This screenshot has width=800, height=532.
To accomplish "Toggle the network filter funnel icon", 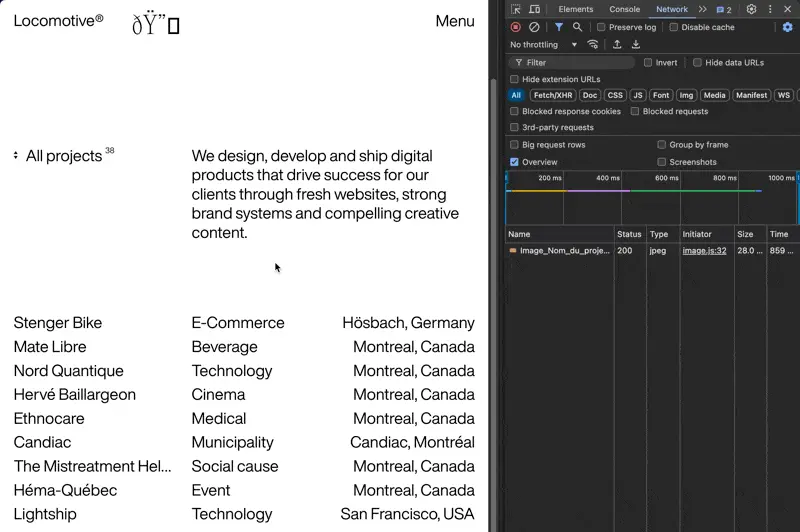I will [559, 27].
